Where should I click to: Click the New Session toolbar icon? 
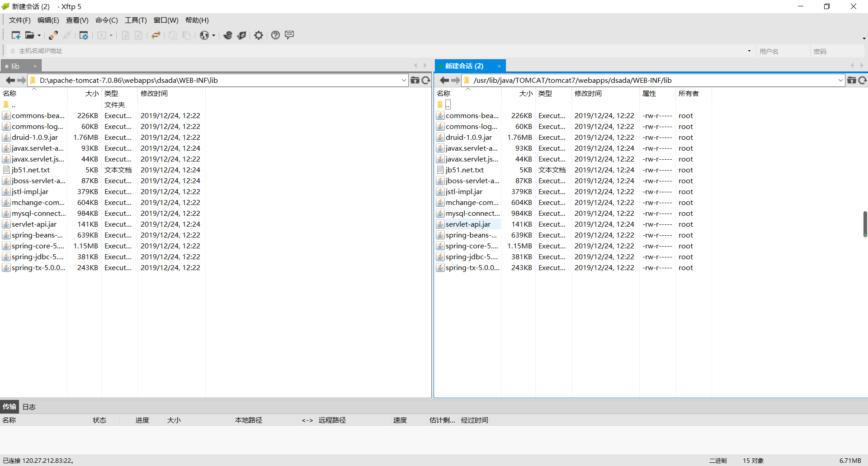(x=16, y=35)
